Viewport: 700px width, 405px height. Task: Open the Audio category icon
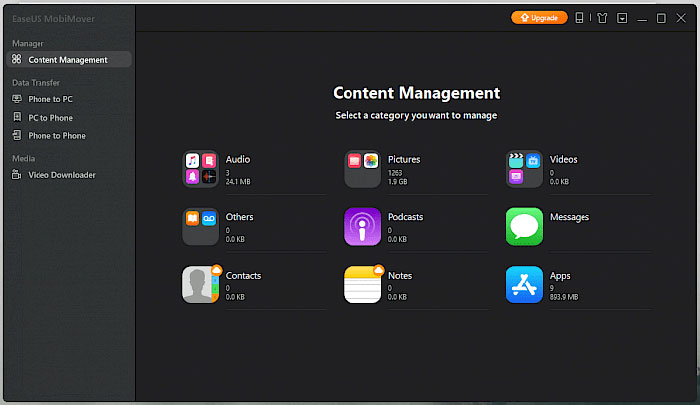point(200,169)
